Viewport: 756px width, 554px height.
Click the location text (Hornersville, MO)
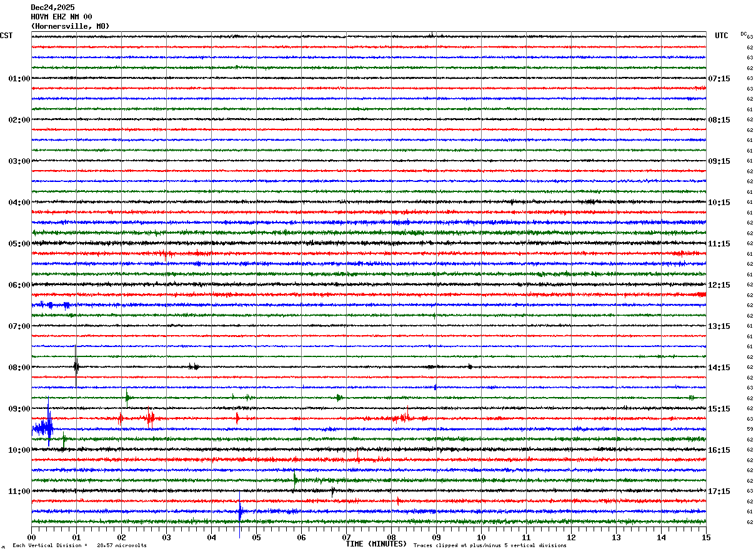coord(70,26)
